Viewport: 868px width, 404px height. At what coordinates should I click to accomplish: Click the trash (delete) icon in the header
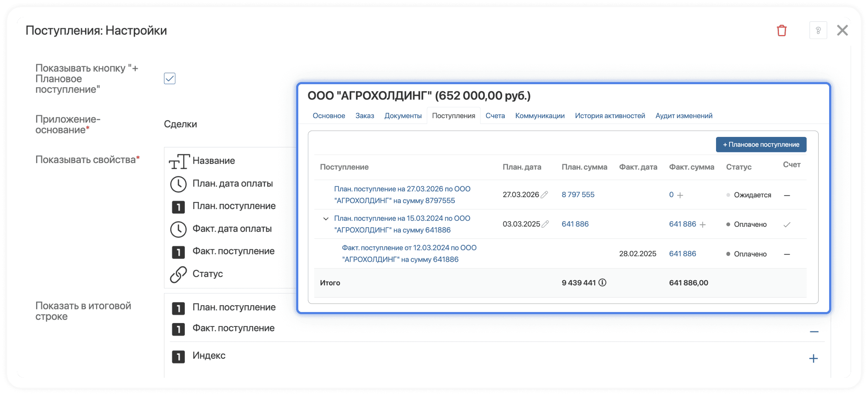(x=781, y=30)
